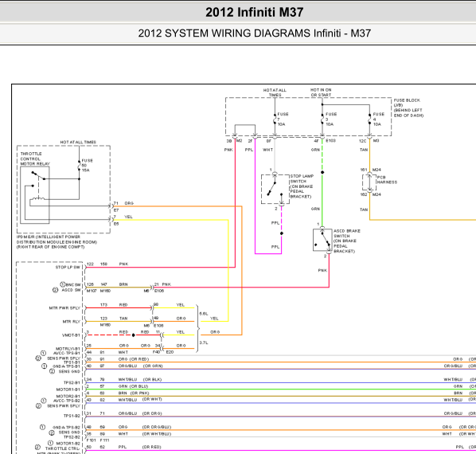Click the "MOTOR1-B1" pin label
476x454 pixels.
tap(68, 389)
